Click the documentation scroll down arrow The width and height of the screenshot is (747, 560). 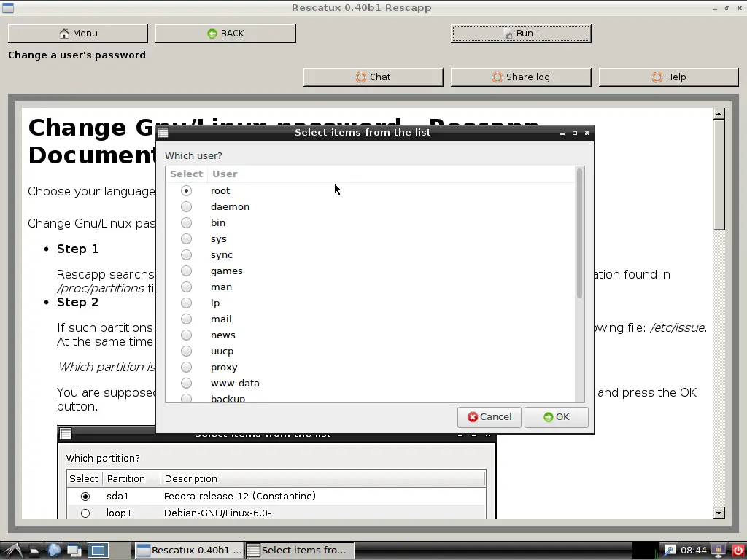pyautogui.click(x=719, y=513)
